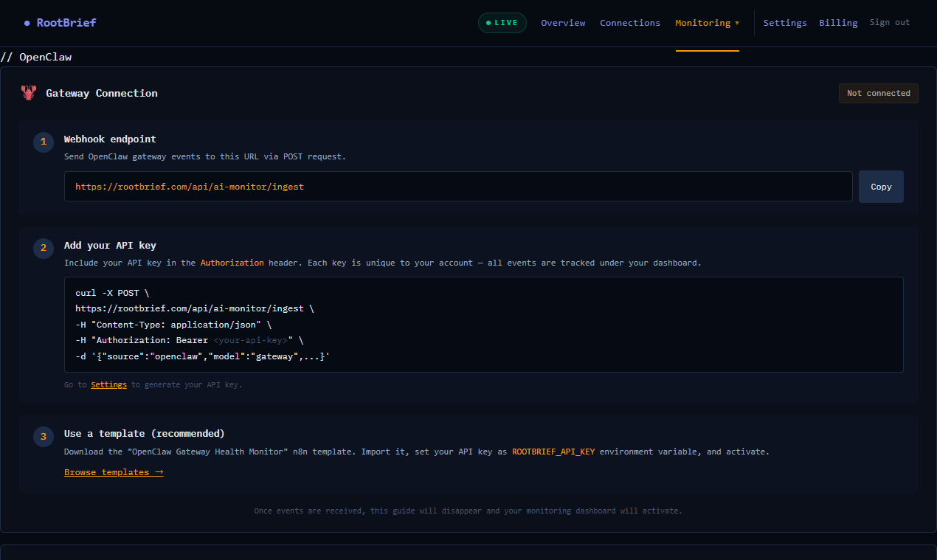Image resolution: width=937 pixels, height=560 pixels.
Task: Click the OpenClaw page heading
Action: (37, 57)
